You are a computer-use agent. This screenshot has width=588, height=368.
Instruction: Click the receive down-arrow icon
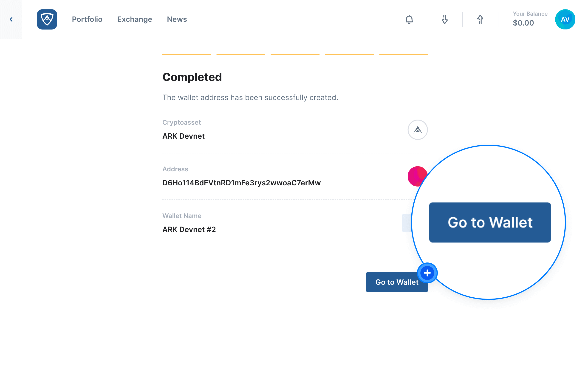pyautogui.click(x=445, y=20)
